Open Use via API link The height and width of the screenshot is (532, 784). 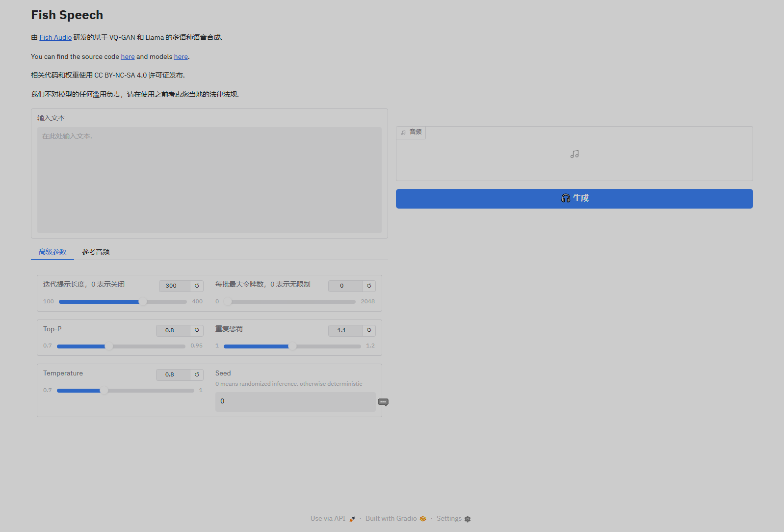point(333,519)
